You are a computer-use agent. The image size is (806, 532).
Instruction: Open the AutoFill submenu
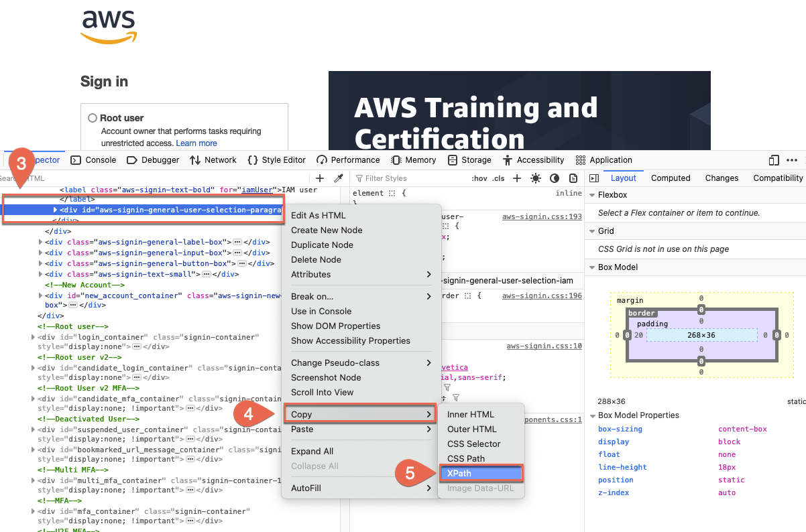click(361, 488)
